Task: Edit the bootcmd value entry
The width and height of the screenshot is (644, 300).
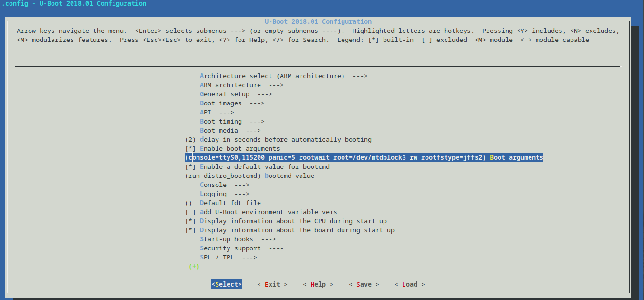Action: 249,176
